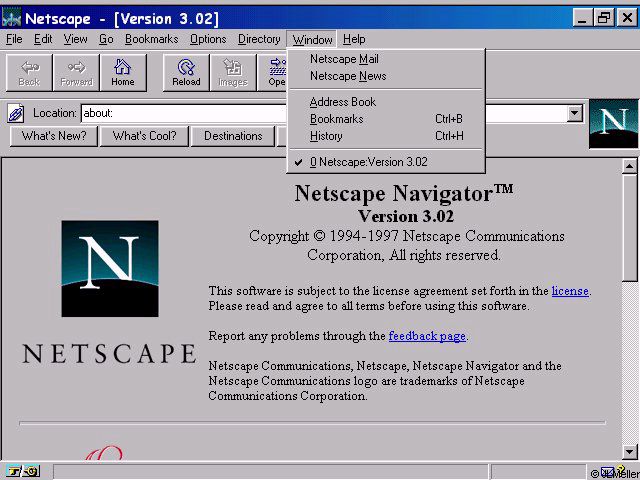The image size is (640, 480).
Task: Click the Netscape window title bar icon
Action: (11, 18)
